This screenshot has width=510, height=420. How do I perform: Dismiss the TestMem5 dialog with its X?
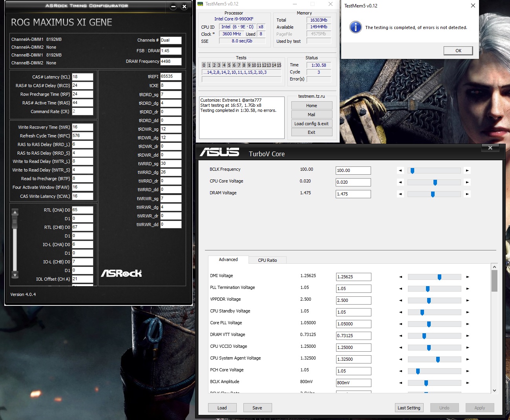[x=473, y=5]
